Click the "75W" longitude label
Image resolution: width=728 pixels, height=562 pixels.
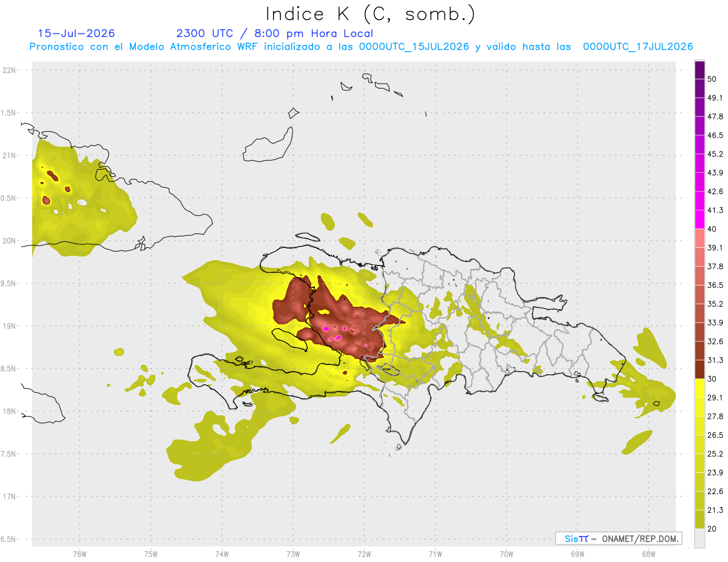point(151,554)
